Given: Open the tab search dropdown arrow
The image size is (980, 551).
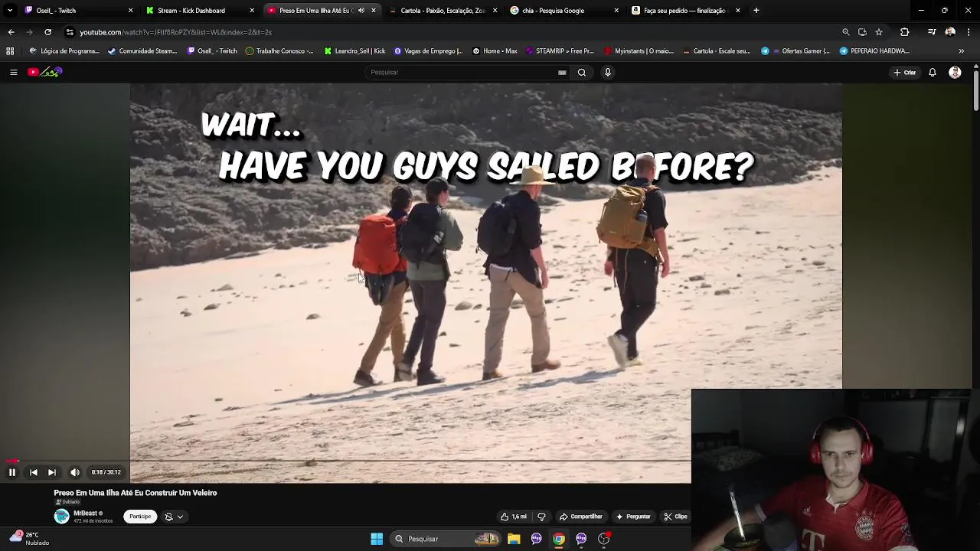Looking at the screenshot, I should click(10, 11).
